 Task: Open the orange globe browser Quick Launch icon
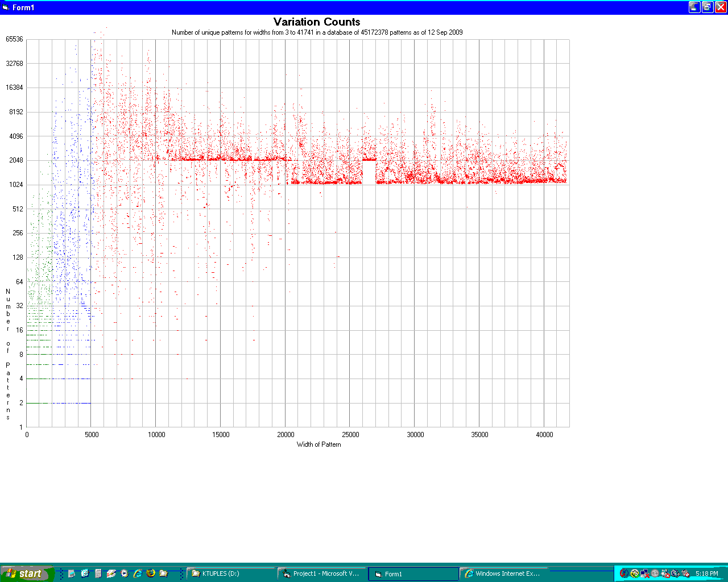pos(151,573)
